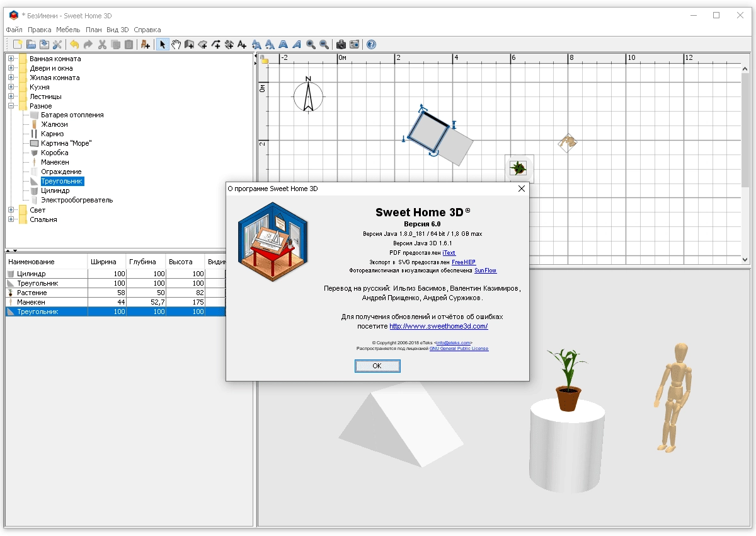The image size is (756, 536).
Task: Open the iText link
Action: click(x=449, y=252)
